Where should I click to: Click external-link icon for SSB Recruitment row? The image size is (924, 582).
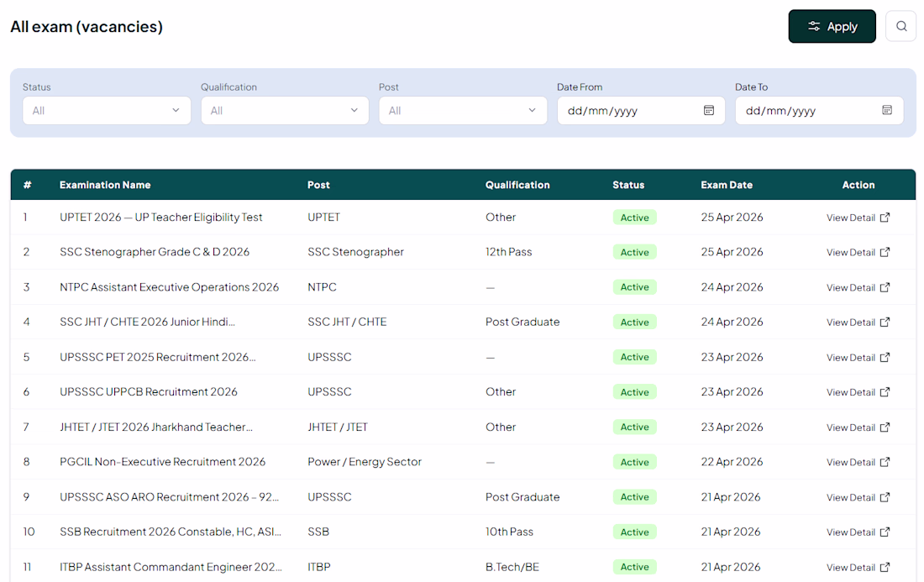click(x=885, y=532)
